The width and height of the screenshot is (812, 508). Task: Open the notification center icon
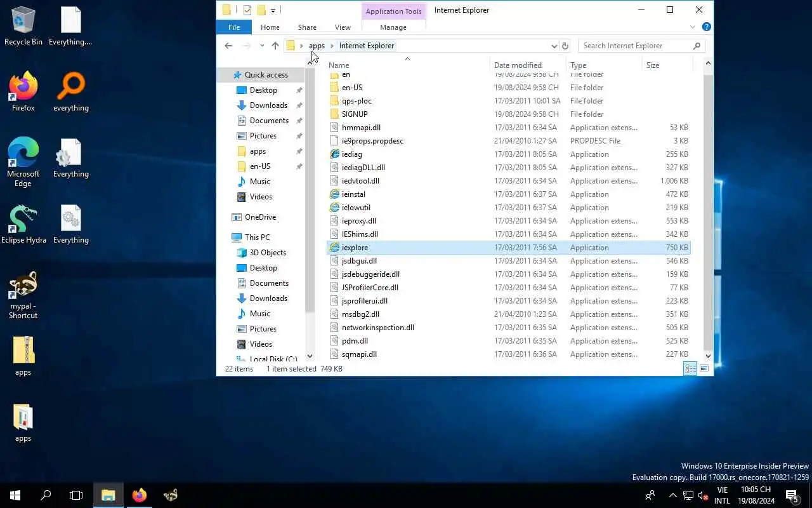(x=792, y=495)
